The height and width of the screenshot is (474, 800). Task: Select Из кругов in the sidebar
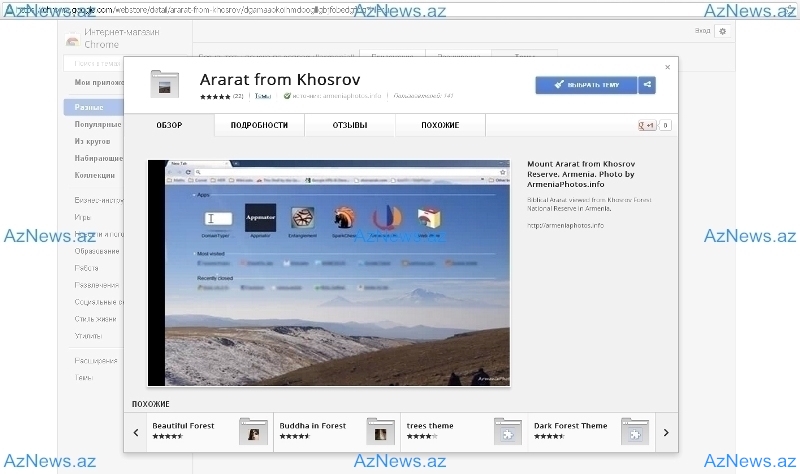click(x=92, y=141)
